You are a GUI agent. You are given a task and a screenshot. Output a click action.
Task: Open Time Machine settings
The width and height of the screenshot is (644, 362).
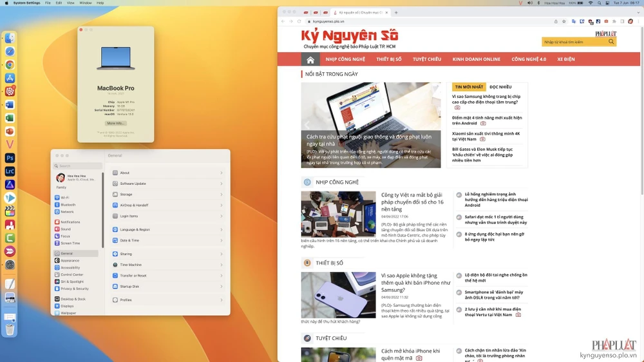click(131, 265)
